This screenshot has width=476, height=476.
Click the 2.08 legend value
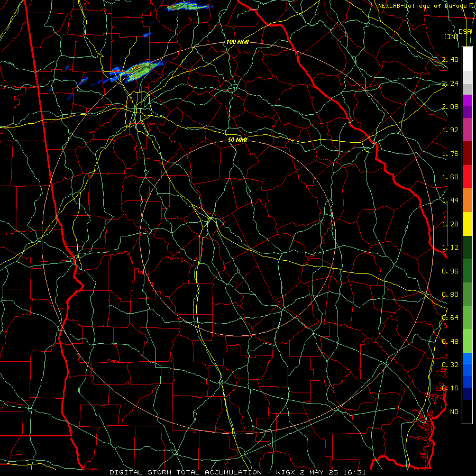point(450,106)
